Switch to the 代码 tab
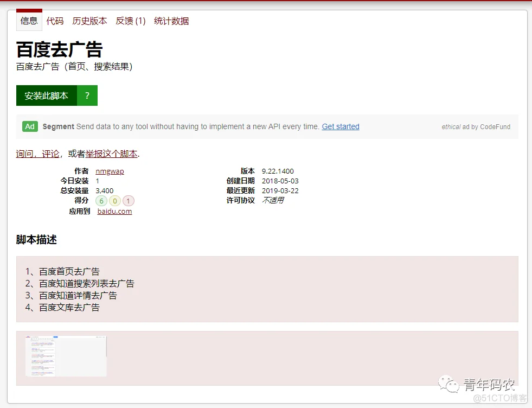The height and width of the screenshot is (408, 532). click(x=55, y=21)
